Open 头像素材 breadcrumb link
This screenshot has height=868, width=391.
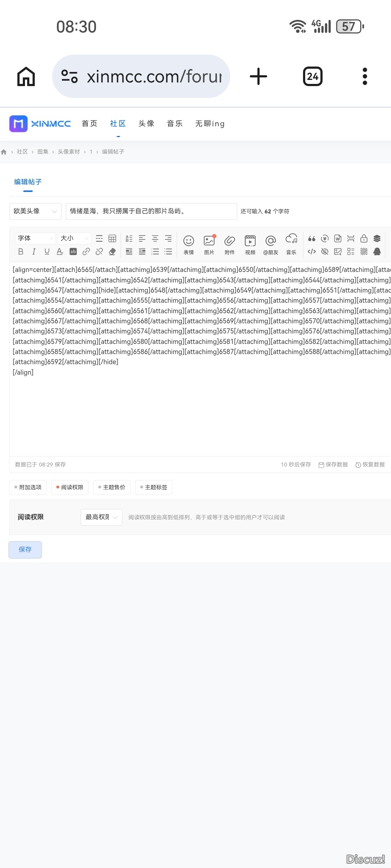point(69,152)
